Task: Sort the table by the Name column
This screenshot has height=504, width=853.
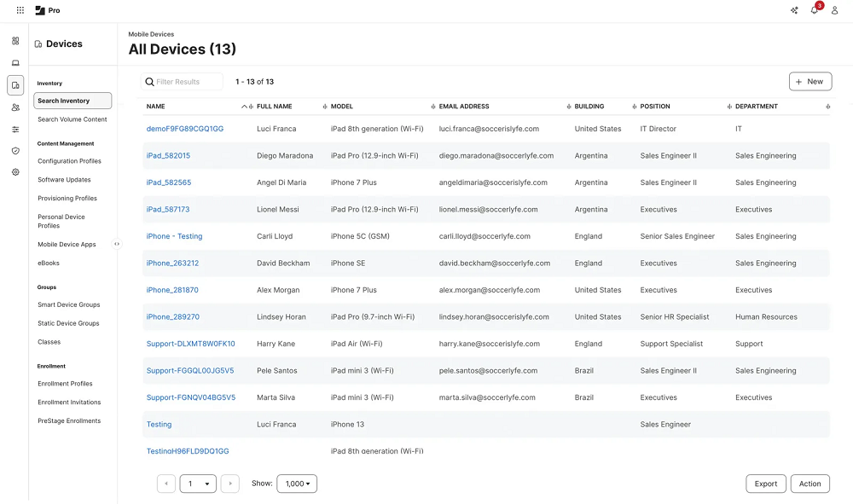Action: (155, 107)
